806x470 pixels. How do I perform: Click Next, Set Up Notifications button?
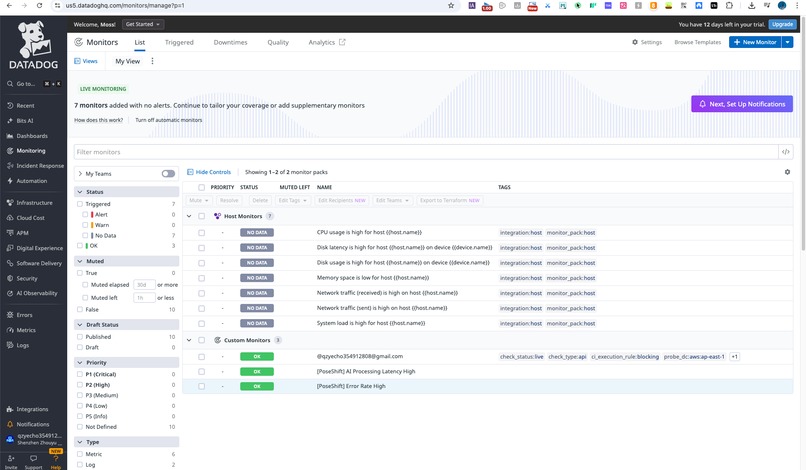[742, 104]
